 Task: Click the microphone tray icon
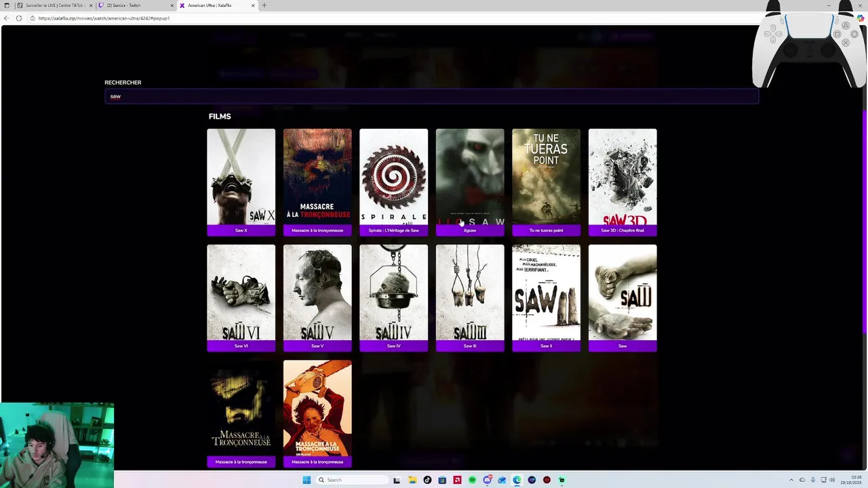tap(812, 480)
